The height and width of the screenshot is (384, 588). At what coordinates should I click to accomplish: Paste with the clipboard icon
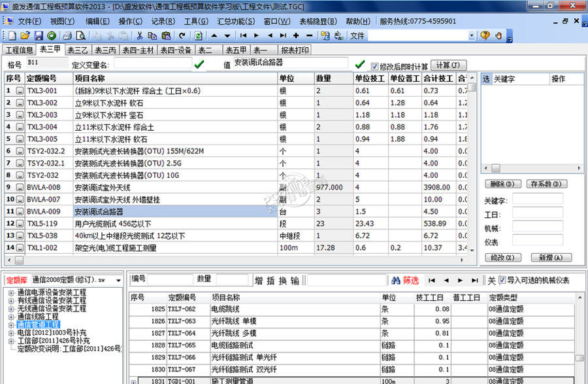tap(166, 36)
